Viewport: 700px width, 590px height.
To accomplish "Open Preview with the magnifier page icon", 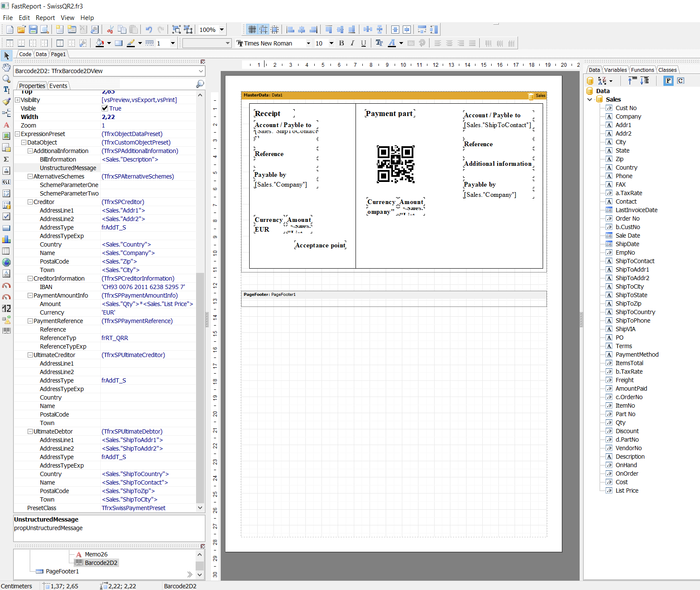I will (x=44, y=29).
